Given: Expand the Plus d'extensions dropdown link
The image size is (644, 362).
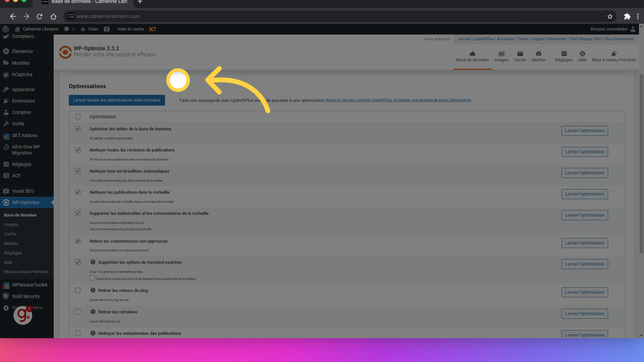Looking at the screenshot, I should [x=619, y=39].
